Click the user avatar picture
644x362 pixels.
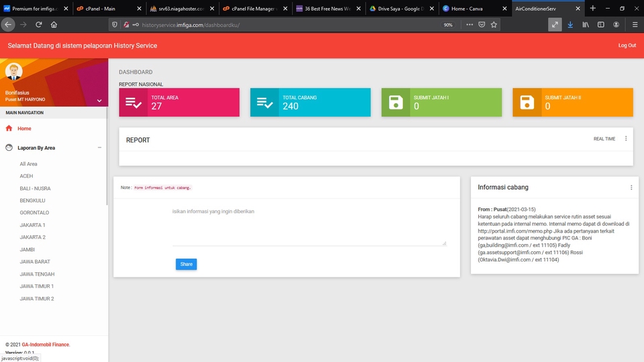coord(13,72)
